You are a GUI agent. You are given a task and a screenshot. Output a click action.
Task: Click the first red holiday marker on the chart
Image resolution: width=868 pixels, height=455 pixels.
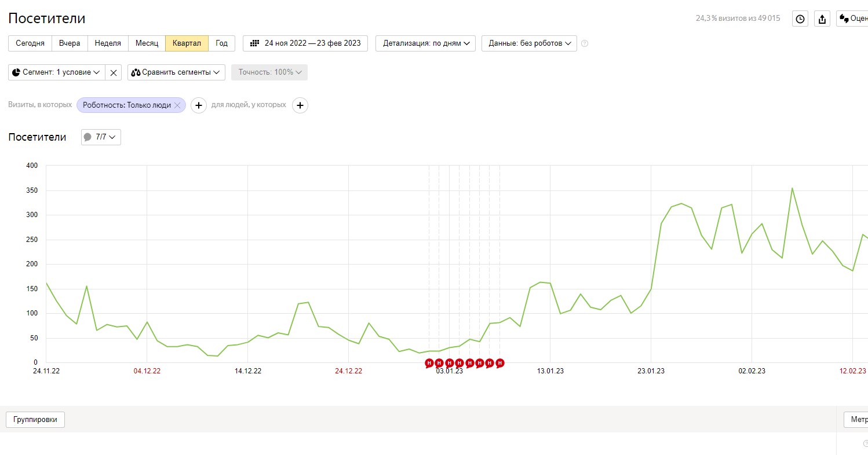(x=429, y=363)
